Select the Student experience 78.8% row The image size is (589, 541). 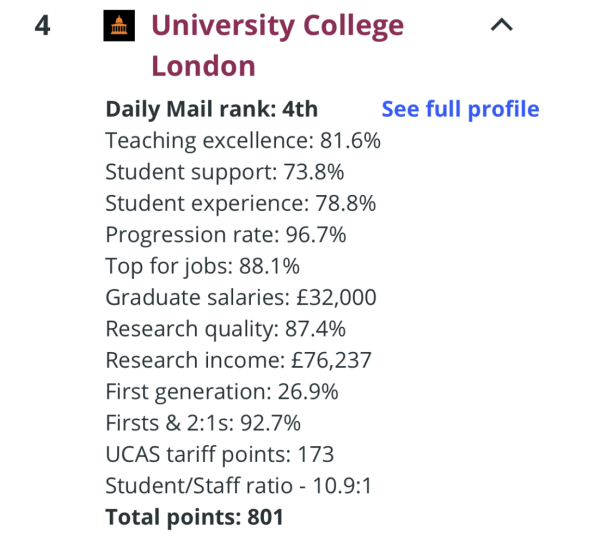(x=241, y=204)
